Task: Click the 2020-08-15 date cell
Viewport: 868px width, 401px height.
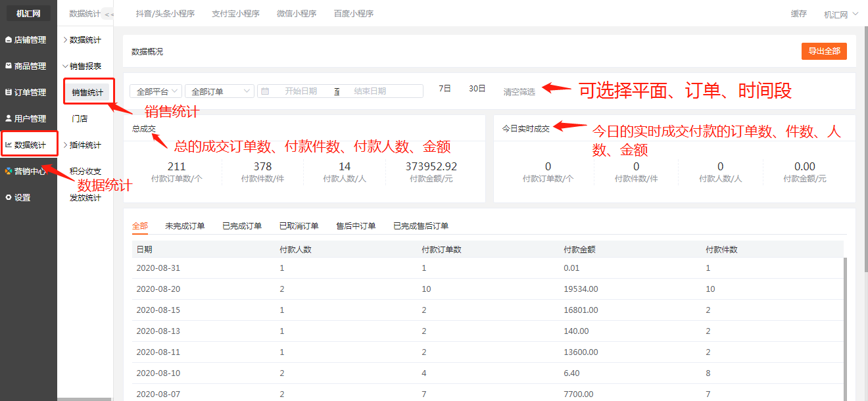Action: click(x=158, y=310)
